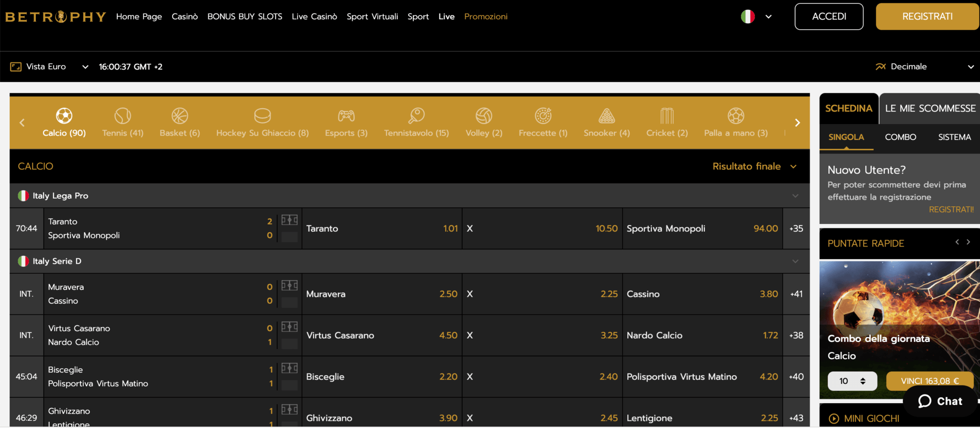Viewport: 980px width, 428px height.
Task: Open the Live Casinò menu item
Action: pyautogui.click(x=314, y=16)
